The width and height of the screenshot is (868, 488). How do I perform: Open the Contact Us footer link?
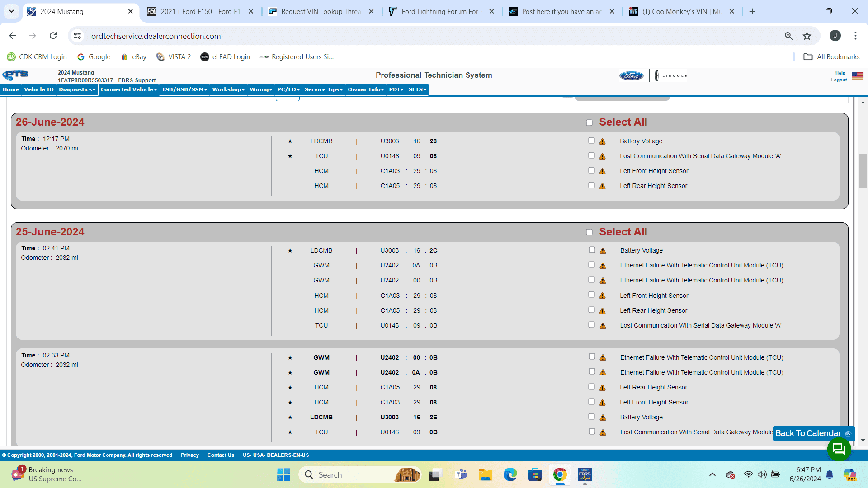221,455
